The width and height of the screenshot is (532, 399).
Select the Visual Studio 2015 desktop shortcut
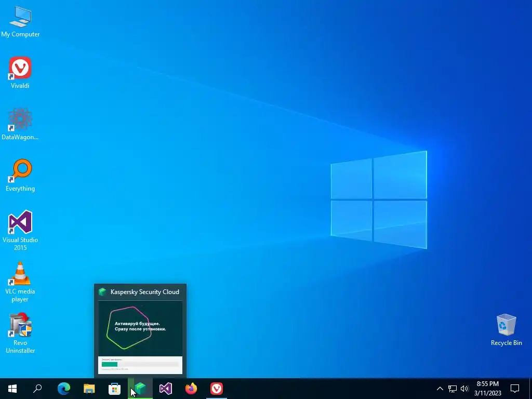20,230
